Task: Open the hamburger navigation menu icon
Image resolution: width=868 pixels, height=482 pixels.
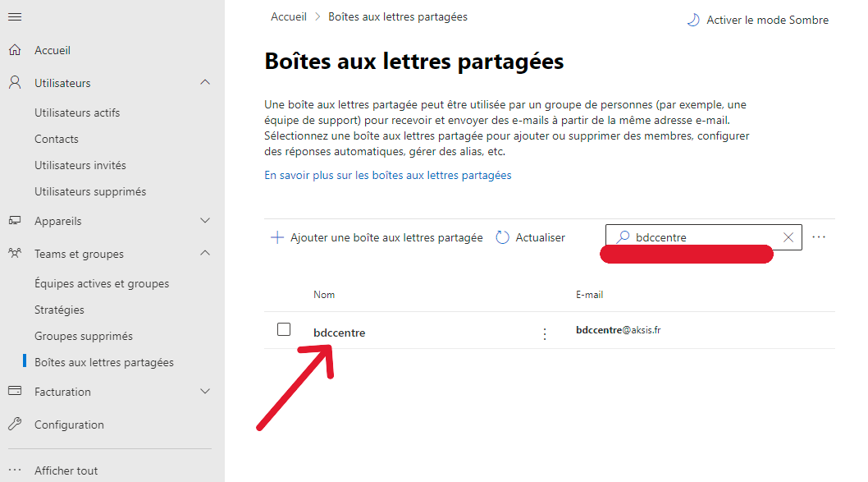Action: pos(15,16)
